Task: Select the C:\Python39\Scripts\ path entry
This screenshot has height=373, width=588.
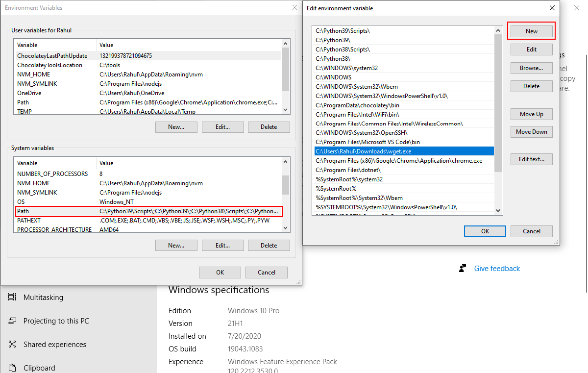Action: pos(343,30)
